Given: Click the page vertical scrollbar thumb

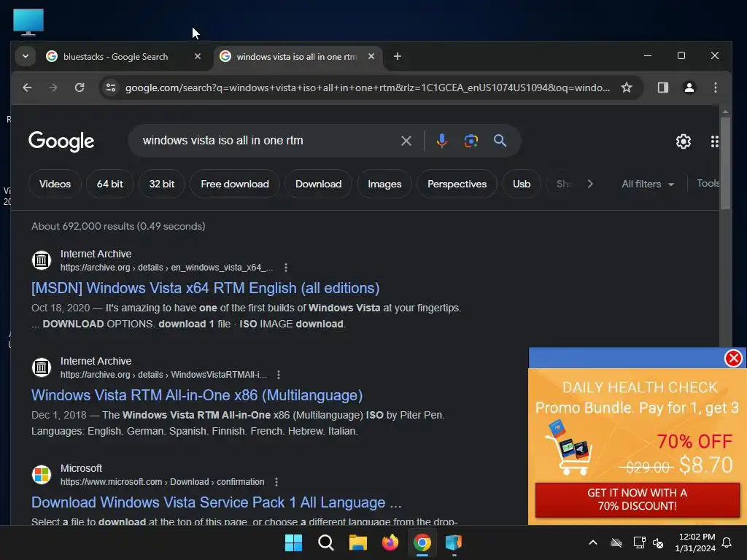Looking at the screenshot, I should pos(725,163).
